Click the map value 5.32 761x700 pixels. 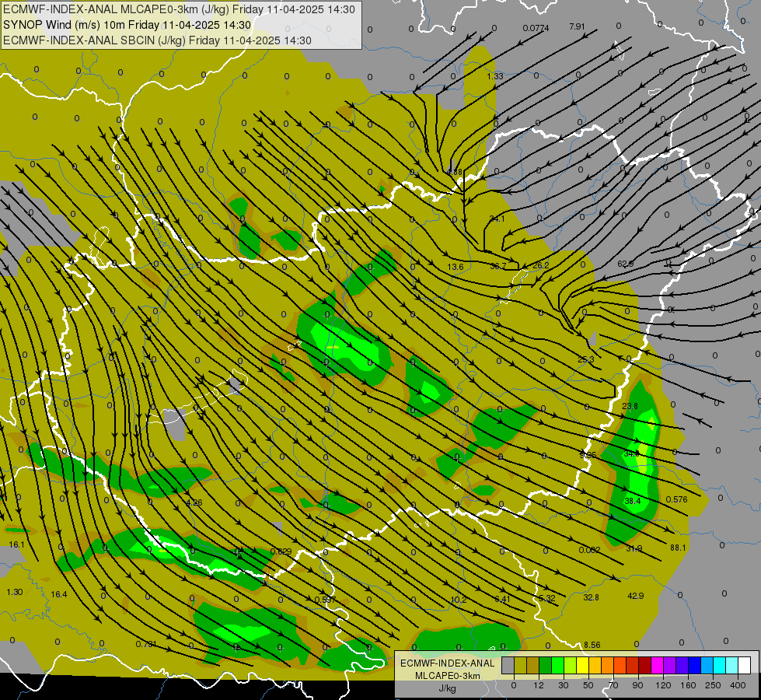[547, 598]
